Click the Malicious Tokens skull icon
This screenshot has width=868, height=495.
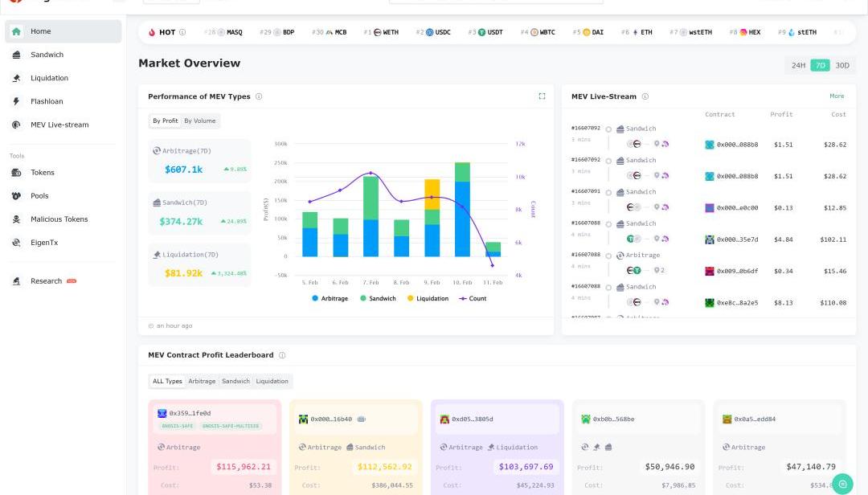(x=16, y=219)
